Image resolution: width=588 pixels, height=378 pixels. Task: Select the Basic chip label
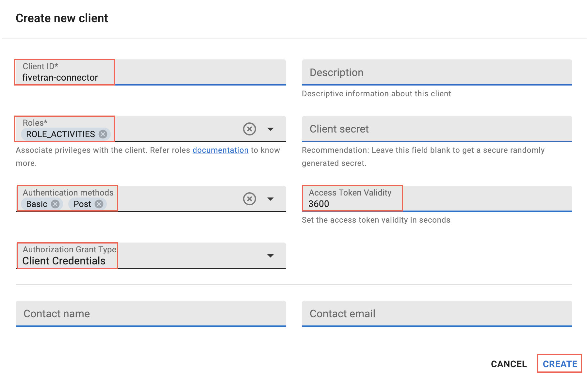(x=37, y=204)
